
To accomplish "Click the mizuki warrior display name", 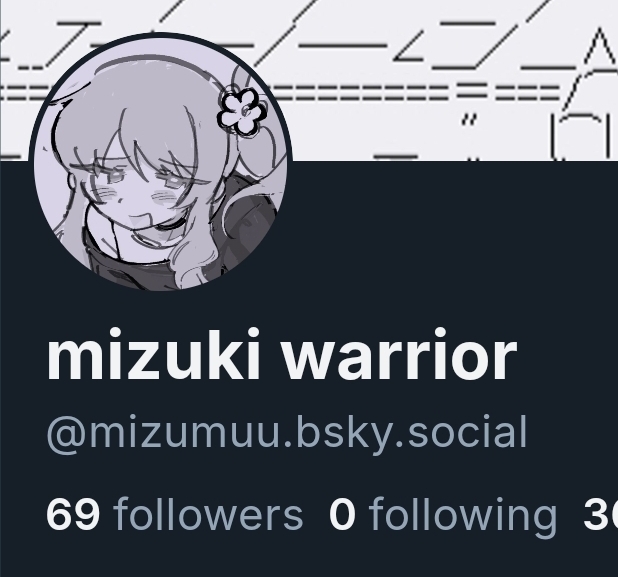I will point(282,355).
